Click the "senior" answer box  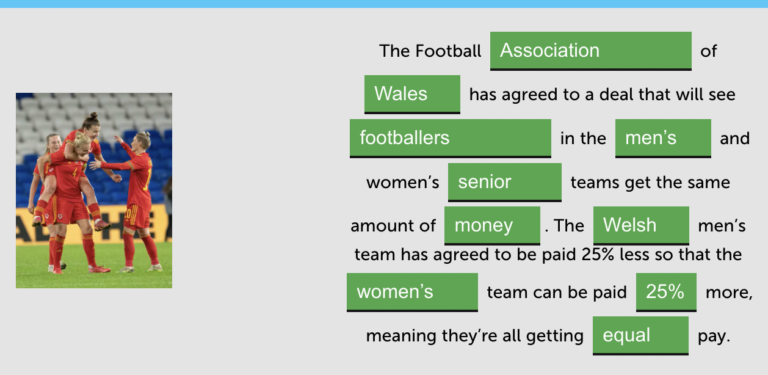click(x=504, y=182)
